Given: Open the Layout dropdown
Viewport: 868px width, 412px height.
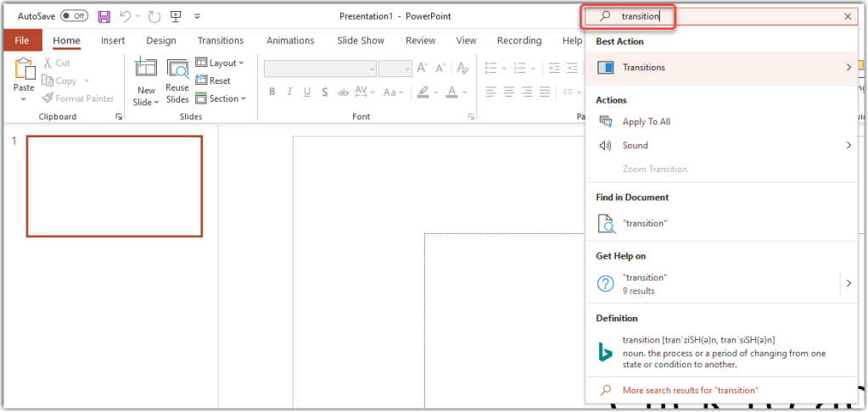Looking at the screenshot, I should pyautogui.click(x=219, y=63).
